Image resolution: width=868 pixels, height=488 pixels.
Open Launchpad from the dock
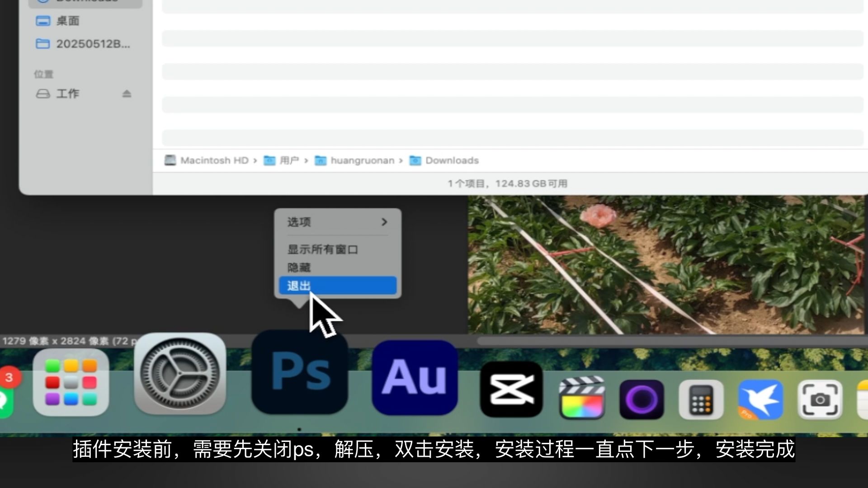pos(71,382)
